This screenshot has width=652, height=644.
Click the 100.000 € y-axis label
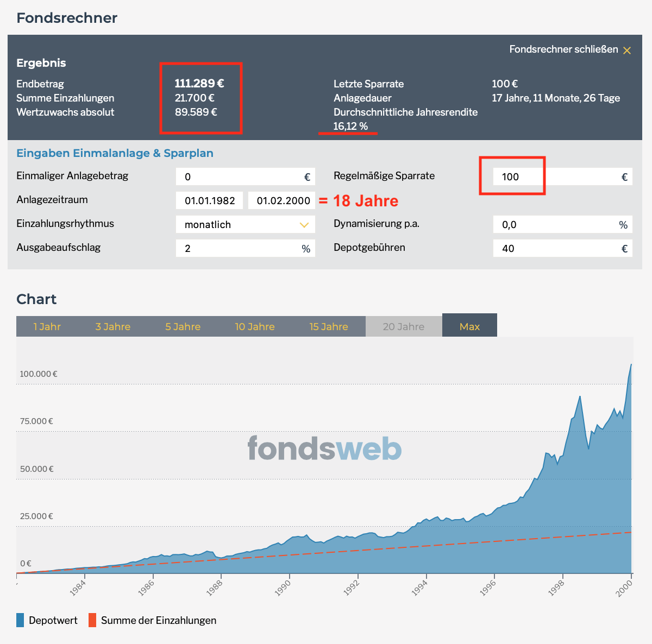point(39,374)
